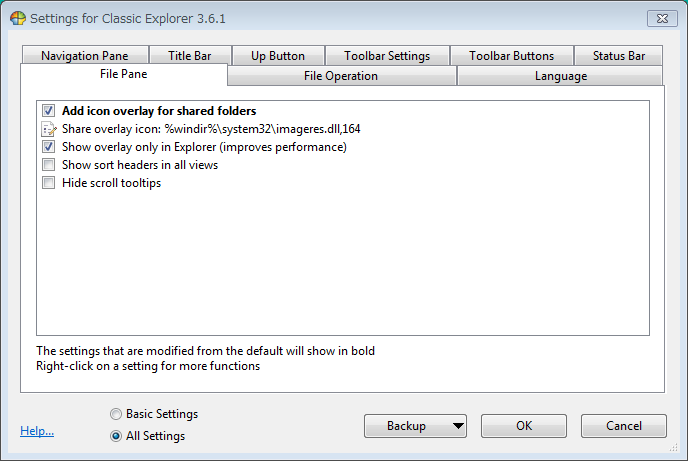Open the Title Bar tab
The width and height of the screenshot is (688, 461).
(x=190, y=56)
